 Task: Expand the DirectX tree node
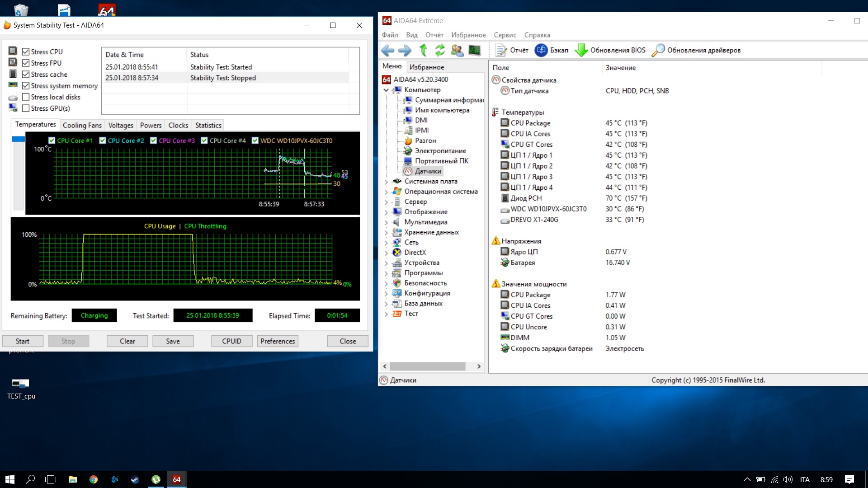point(386,253)
